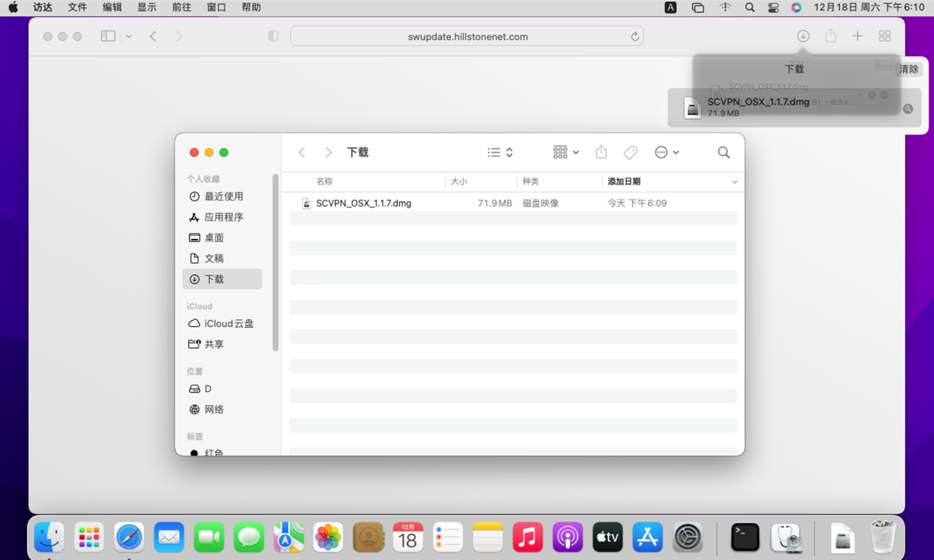
Task: Open Finder more actions ellipsis menu
Action: [x=667, y=152]
